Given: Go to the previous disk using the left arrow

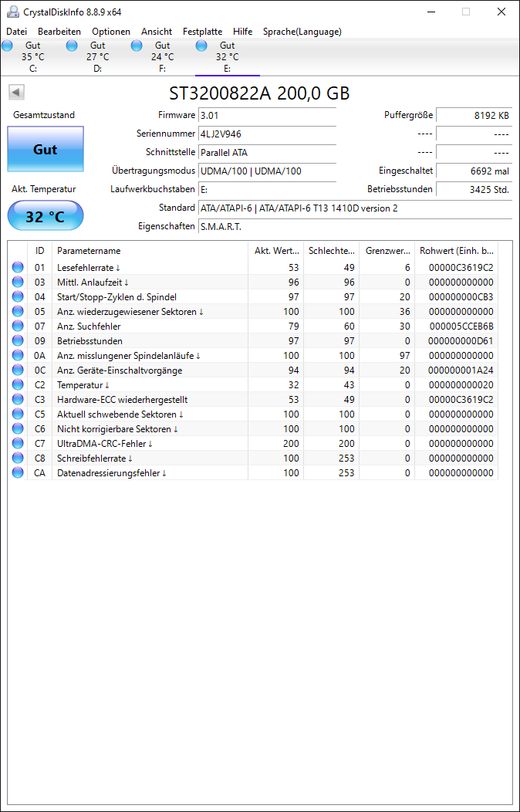Looking at the screenshot, I should click(16, 93).
